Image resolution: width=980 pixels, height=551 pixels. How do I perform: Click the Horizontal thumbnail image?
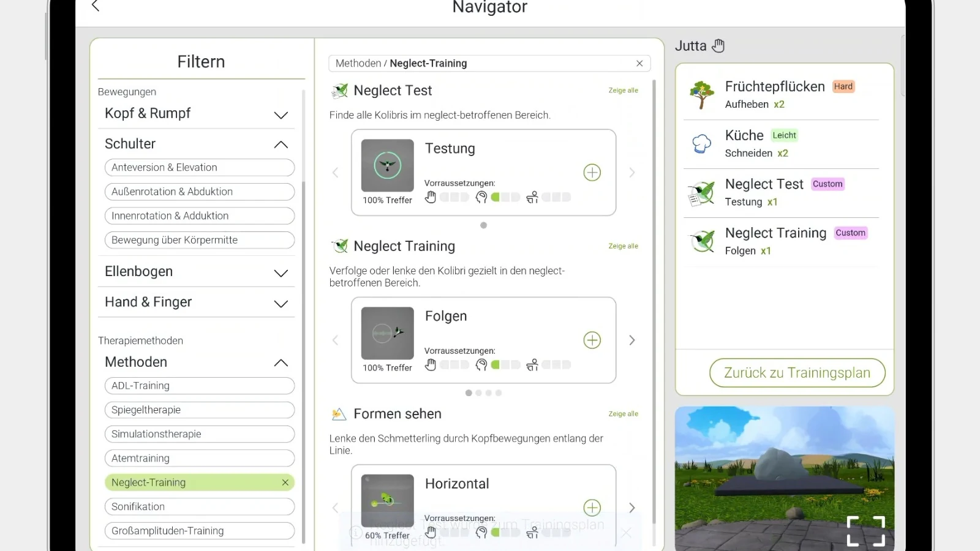388,500
